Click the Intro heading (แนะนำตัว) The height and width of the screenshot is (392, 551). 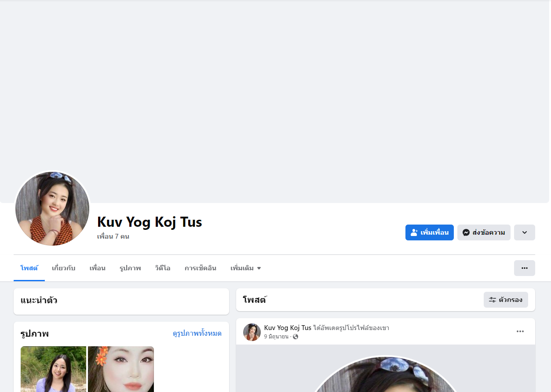[x=39, y=301]
